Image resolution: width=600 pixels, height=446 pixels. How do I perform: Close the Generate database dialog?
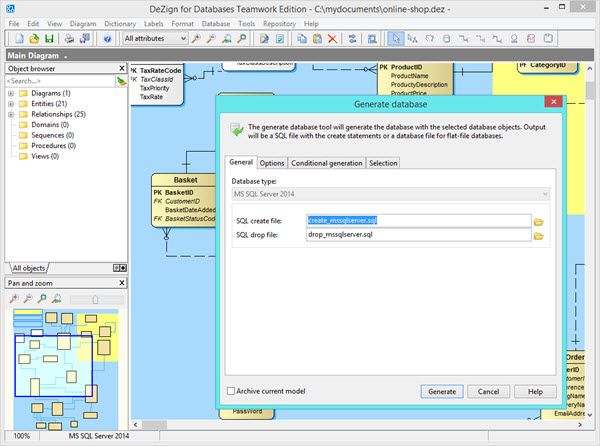(554, 102)
